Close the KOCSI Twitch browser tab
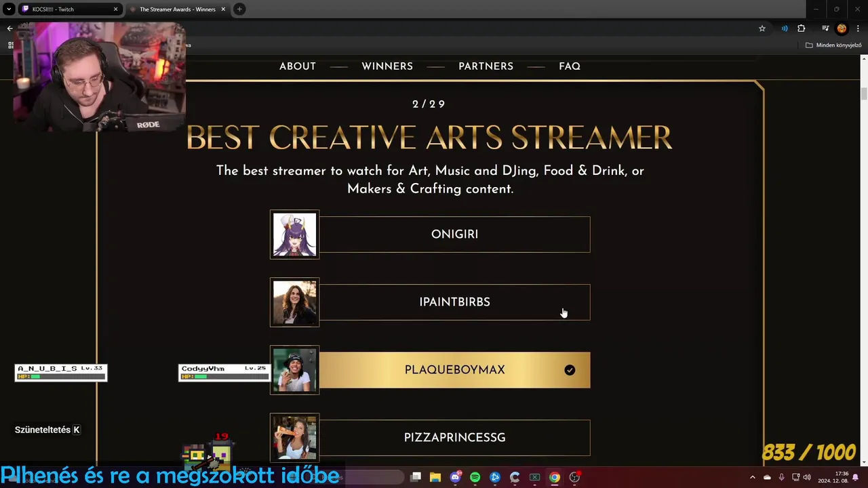 pos(115,9)
